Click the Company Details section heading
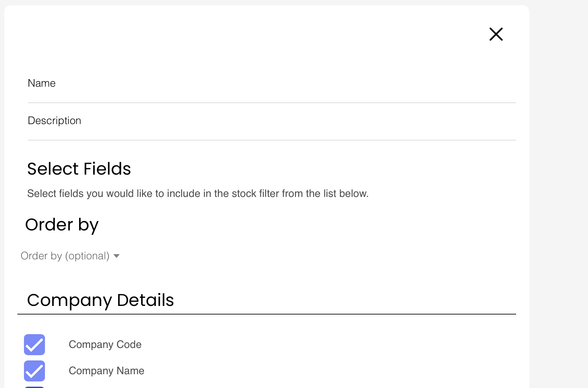Viewport: 588px width, 388px height. point(100,300)
